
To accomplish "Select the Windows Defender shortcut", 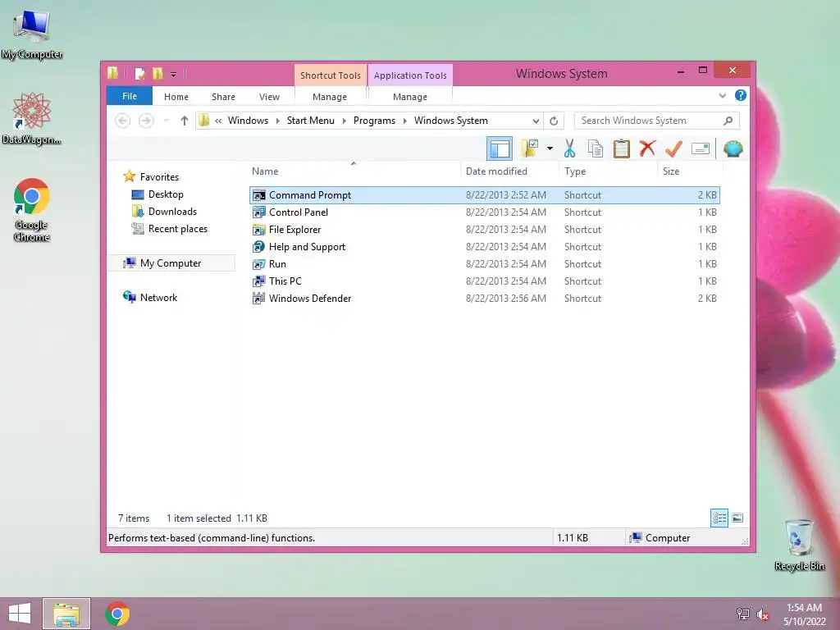I will click(484, 298).
